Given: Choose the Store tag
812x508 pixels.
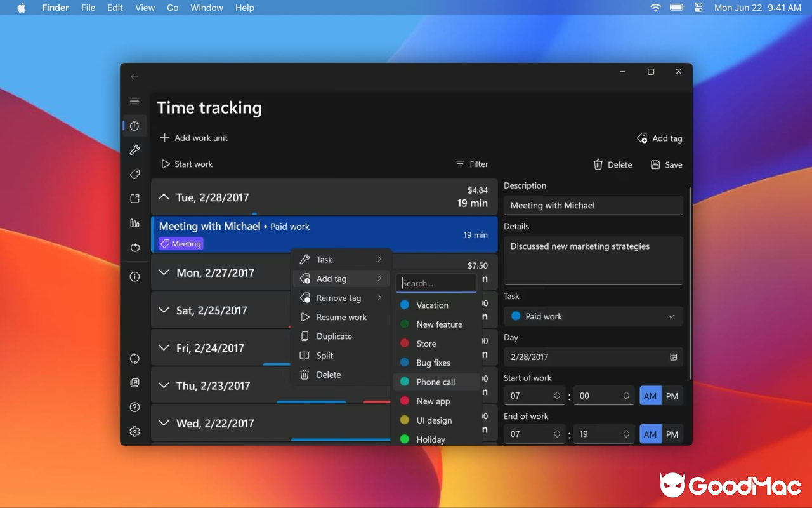Looking at the screenshot, I should (436, 344).
